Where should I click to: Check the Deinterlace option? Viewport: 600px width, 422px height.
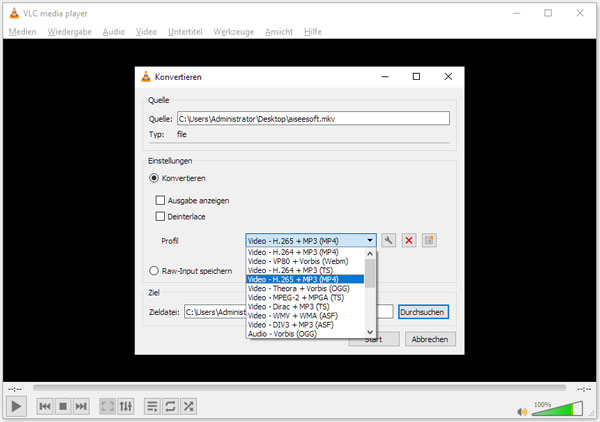[160, 216]
